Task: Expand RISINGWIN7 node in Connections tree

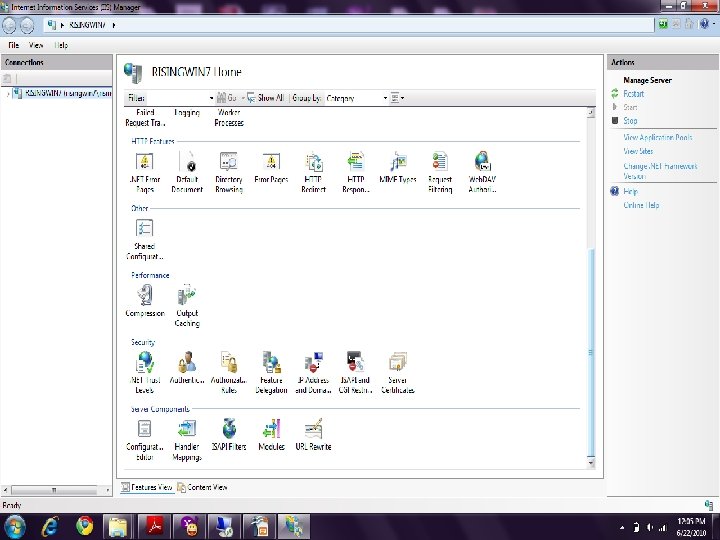Action: [x=7, y=94]
